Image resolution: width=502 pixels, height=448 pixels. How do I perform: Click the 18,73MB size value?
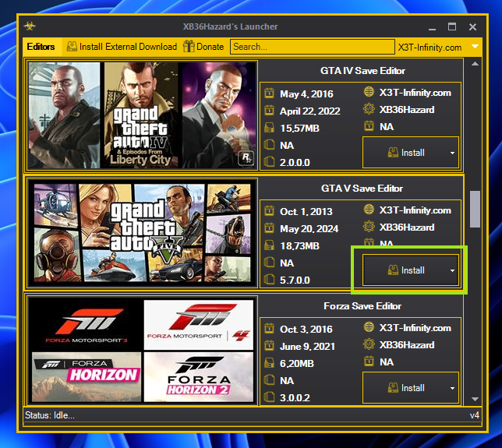pyautogui.click(x=299, y=246)
